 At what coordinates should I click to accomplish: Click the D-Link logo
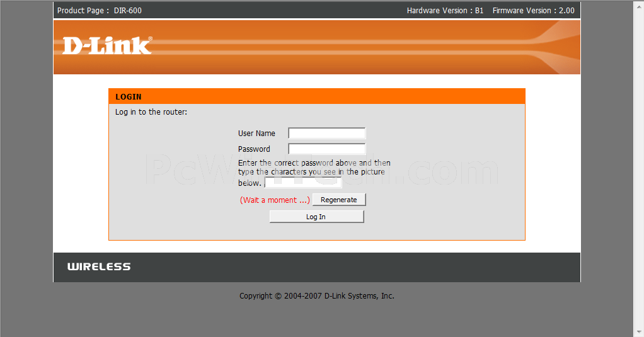coord(107,45)
